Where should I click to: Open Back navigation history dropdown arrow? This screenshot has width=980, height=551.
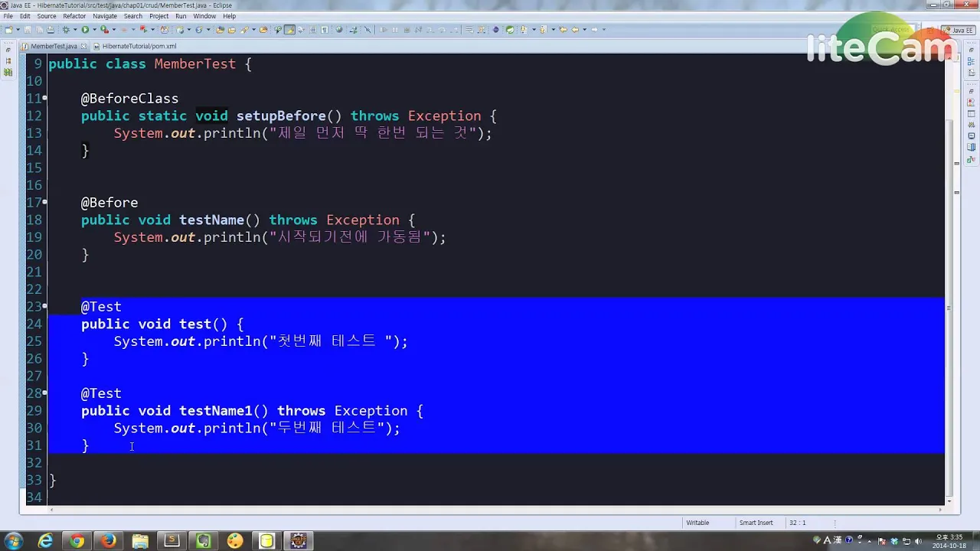point(584,30)
